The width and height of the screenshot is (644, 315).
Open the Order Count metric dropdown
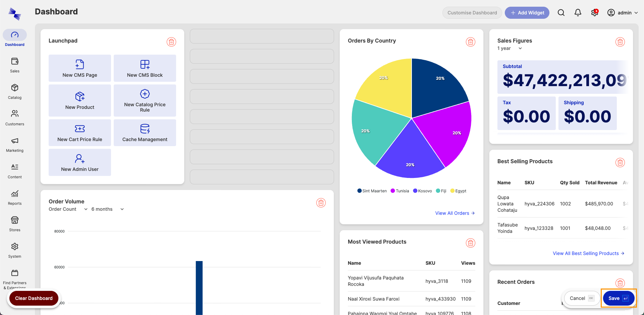click(68, 209)
